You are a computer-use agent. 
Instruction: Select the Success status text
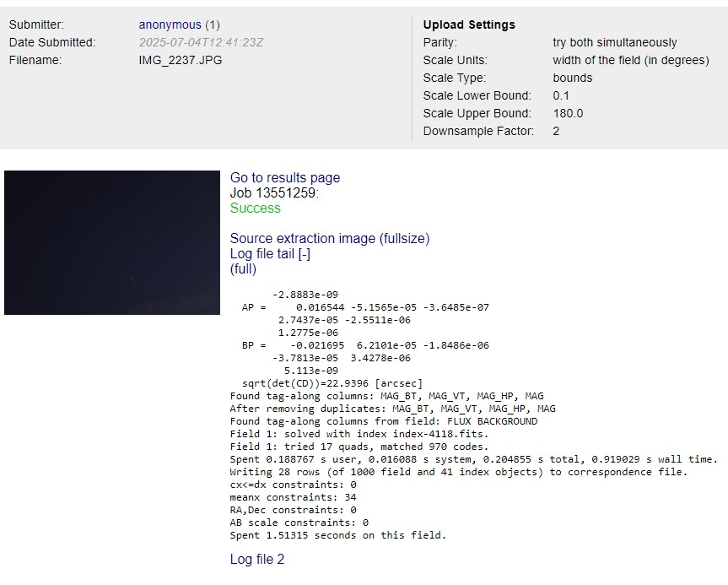(x=256, y=208)
